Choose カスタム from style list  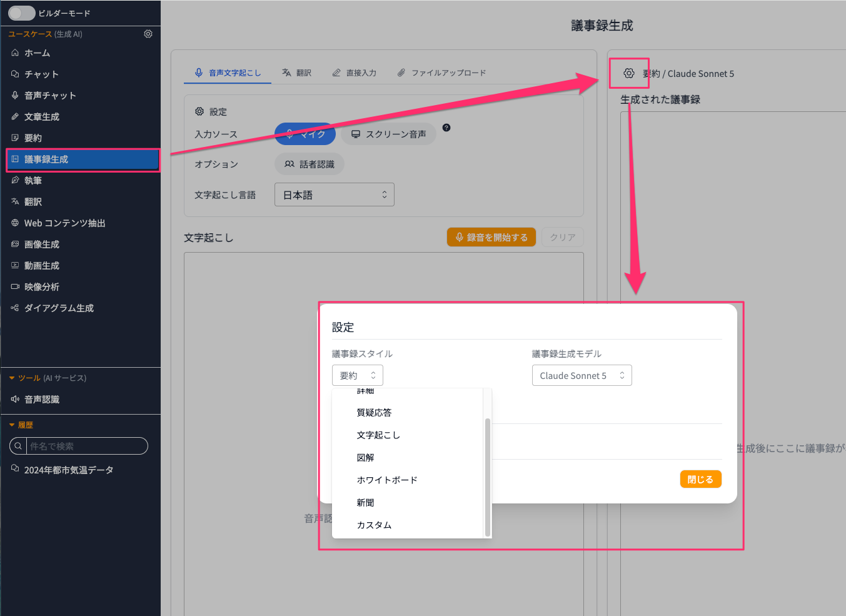pyautogui.click(x=408, y=525)
